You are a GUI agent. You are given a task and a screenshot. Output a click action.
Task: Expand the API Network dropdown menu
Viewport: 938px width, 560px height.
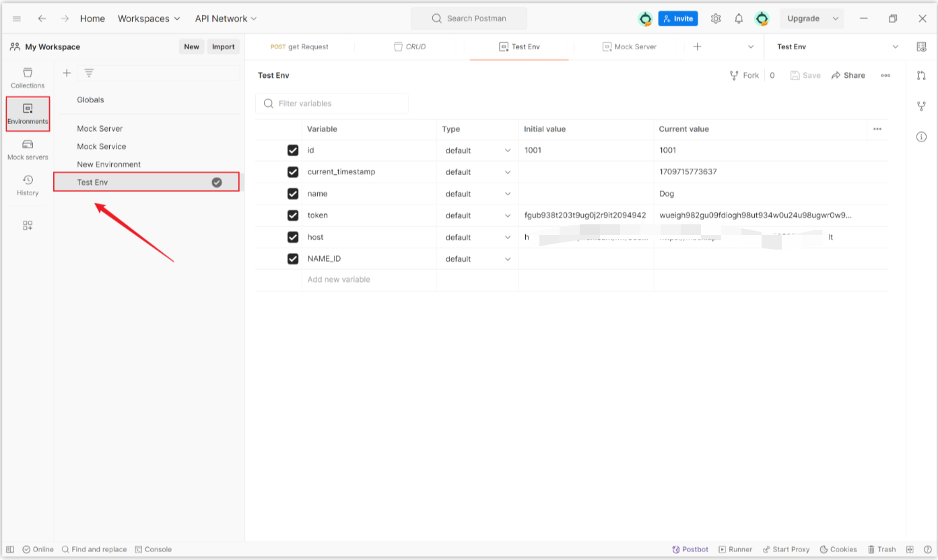tap(226, 19)
